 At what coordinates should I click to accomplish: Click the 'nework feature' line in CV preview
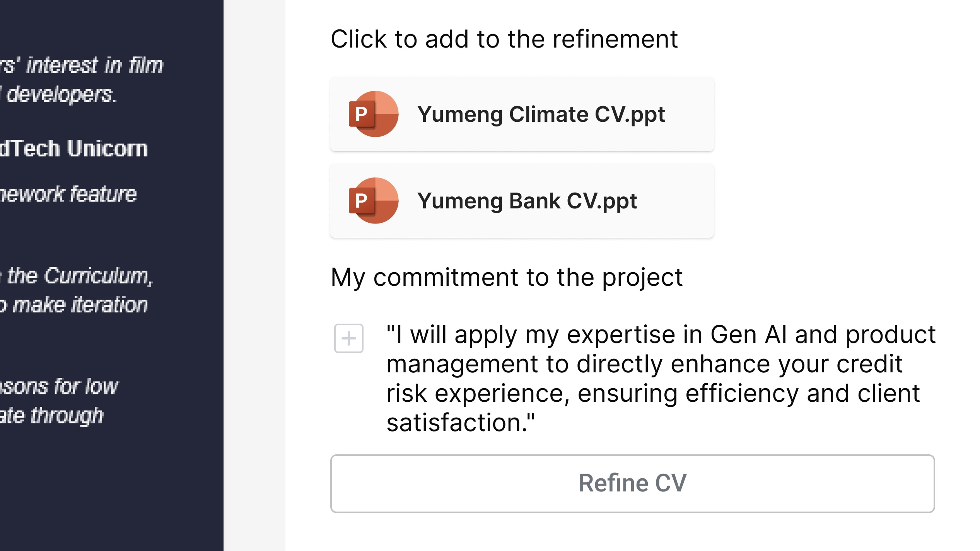click(68, 194)
